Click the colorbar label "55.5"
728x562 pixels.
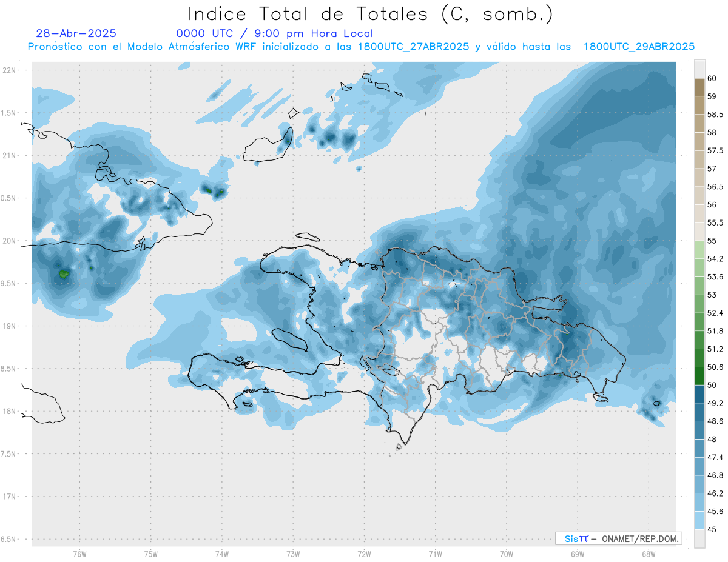pyautogui.click(x=715, y=223)
